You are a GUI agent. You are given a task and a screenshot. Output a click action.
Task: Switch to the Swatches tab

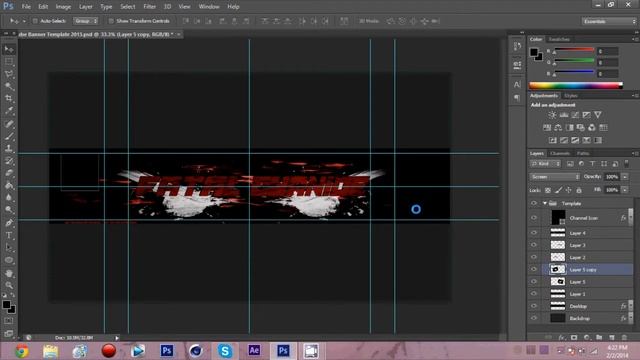[x=559, y=40]
